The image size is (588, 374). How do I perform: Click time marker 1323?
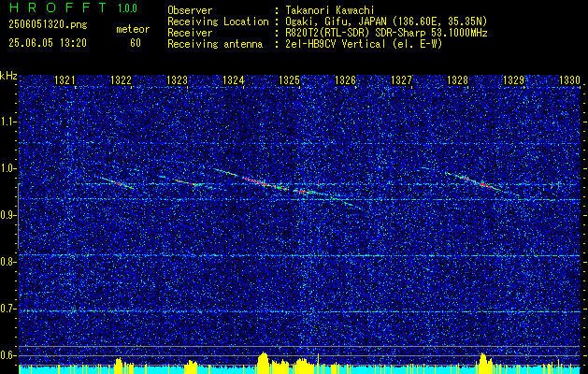(x=177, y=80)
